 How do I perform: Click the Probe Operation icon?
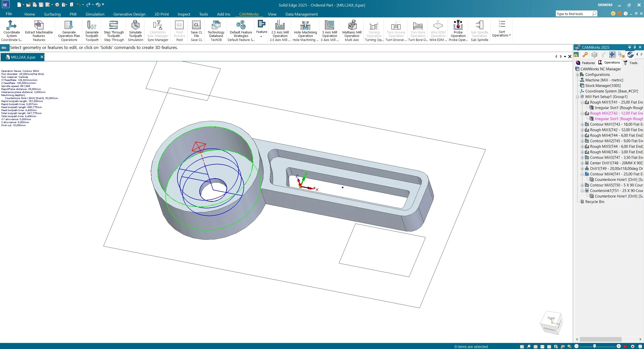click(x=458, y=25)
